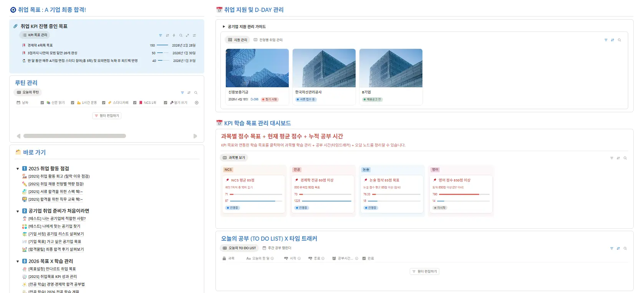The height and width of the screenshot is (293, 644).
Task: Click info icon next to 종료 column
Action: click(x=323, y=258)
